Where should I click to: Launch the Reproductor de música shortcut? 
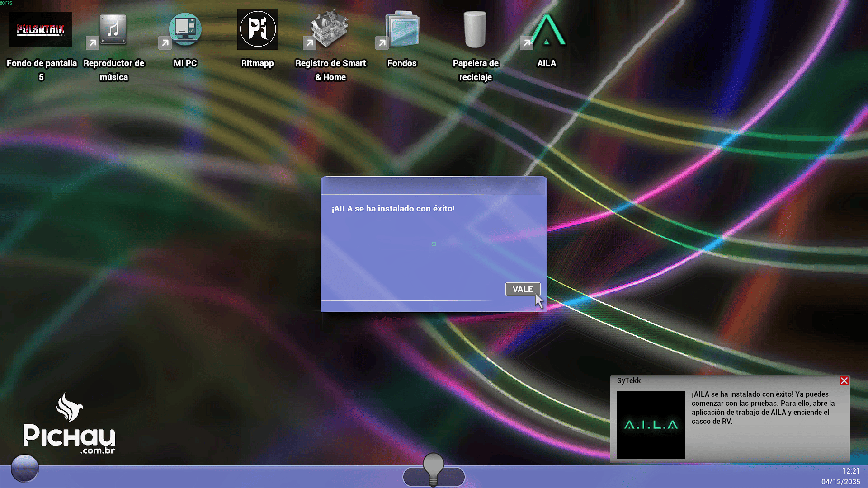[113, 30]
